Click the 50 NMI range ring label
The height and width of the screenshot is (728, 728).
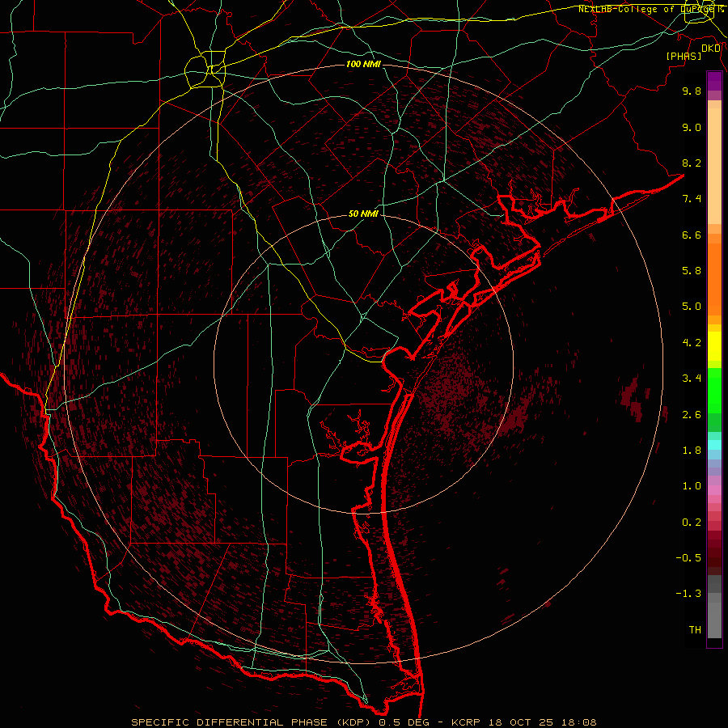tap(363, 214)
